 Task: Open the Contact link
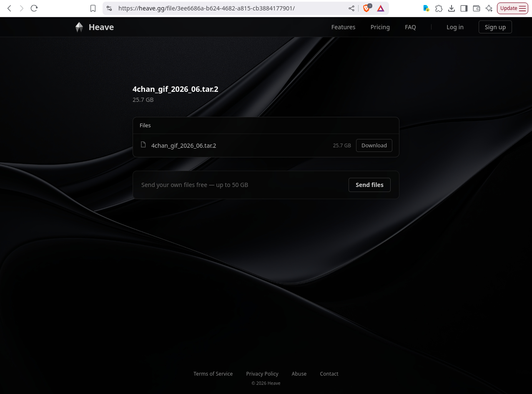(329, 374)
